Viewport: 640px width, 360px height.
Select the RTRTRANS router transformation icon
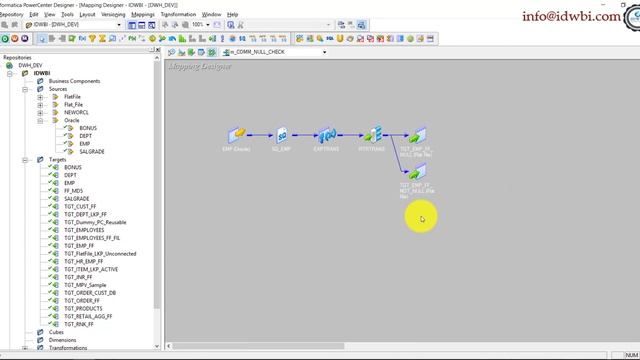[x=373, y=135]
